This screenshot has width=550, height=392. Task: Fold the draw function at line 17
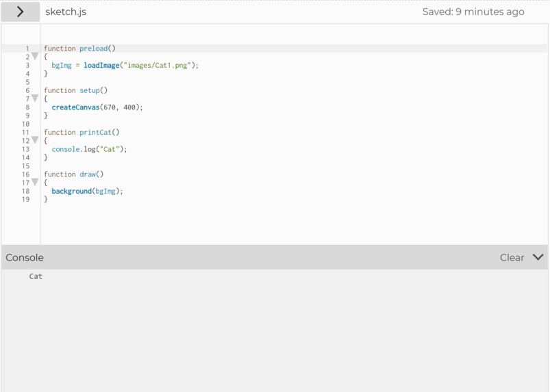tap(35, 182)
